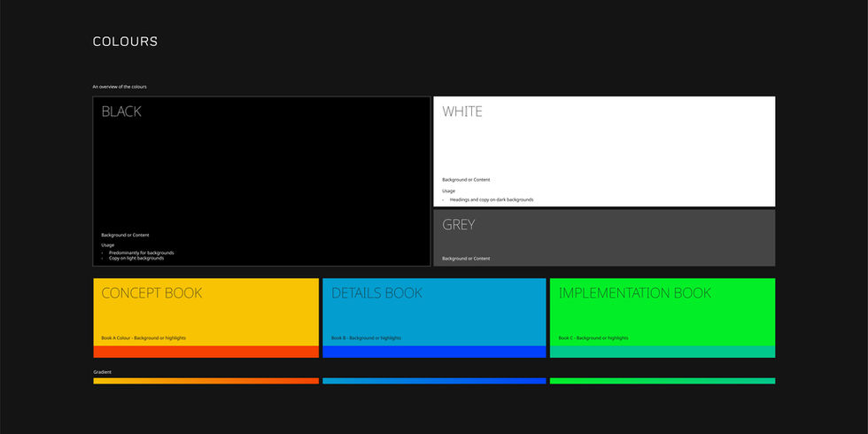Click 'Predominantly for backgrounds' in Black panel
The image size is (868, 434).
point(141,253)
